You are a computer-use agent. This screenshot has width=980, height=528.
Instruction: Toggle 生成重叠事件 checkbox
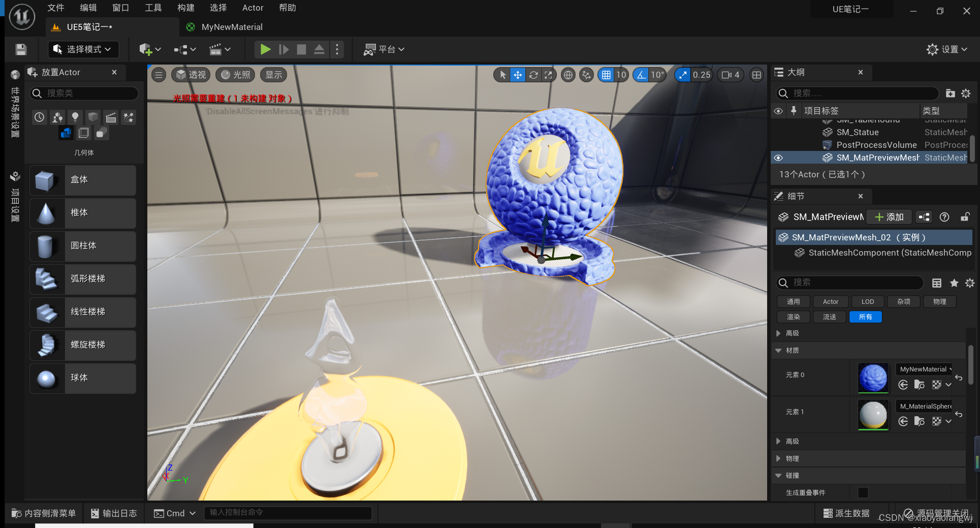863,492
